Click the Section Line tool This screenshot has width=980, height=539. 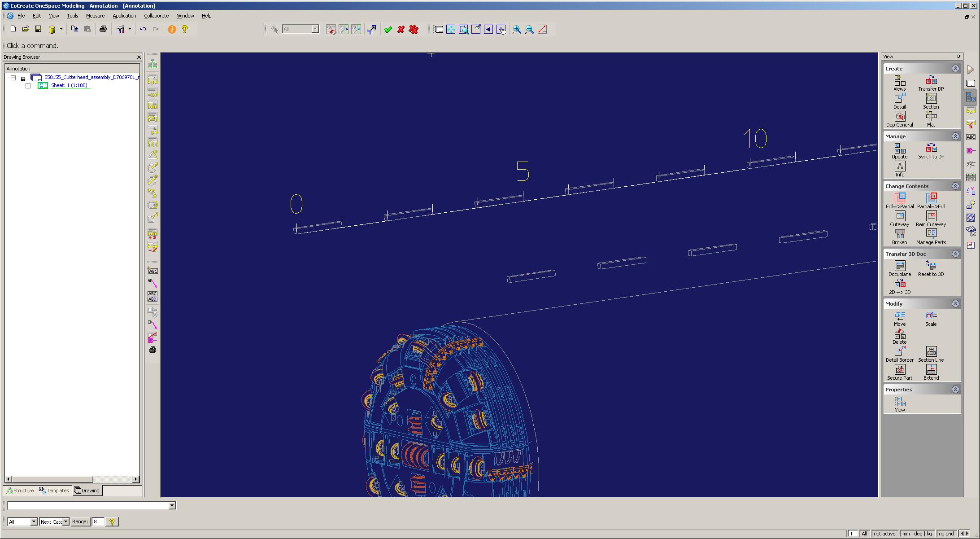931,355
